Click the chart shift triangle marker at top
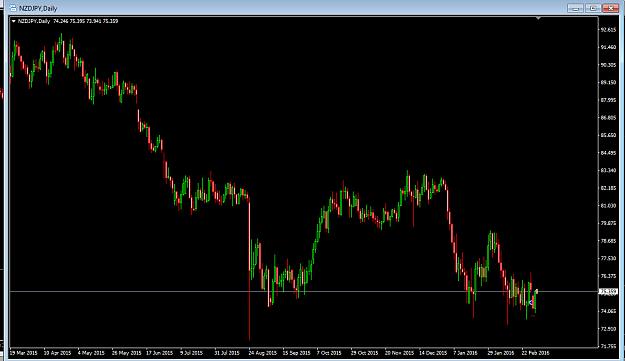625x361 pixels. 539,18
